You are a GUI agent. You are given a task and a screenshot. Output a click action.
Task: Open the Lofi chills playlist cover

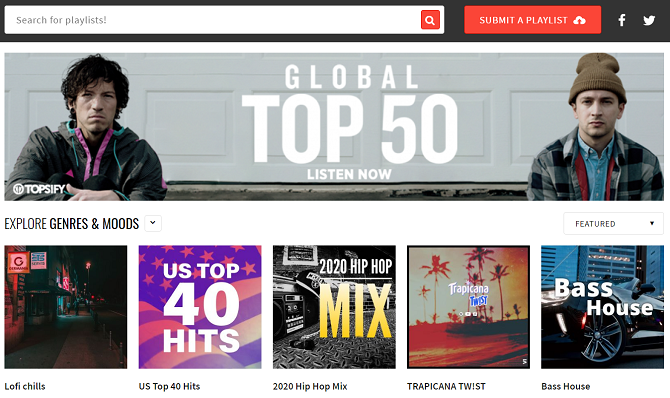(x=66, y=307)
